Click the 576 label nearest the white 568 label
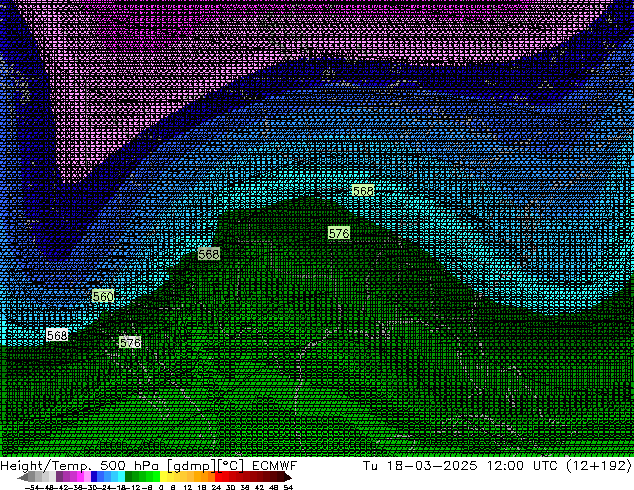Viewport: 634px width, 490px height. click(130, 342)
